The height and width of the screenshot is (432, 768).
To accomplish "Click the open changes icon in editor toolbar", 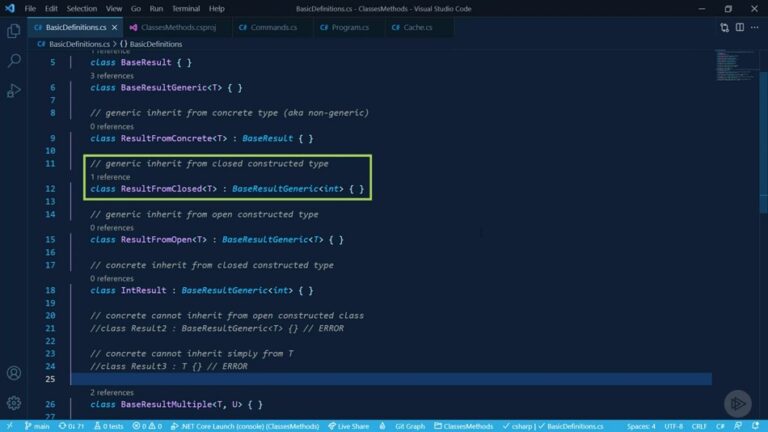I will coord(724,27).
